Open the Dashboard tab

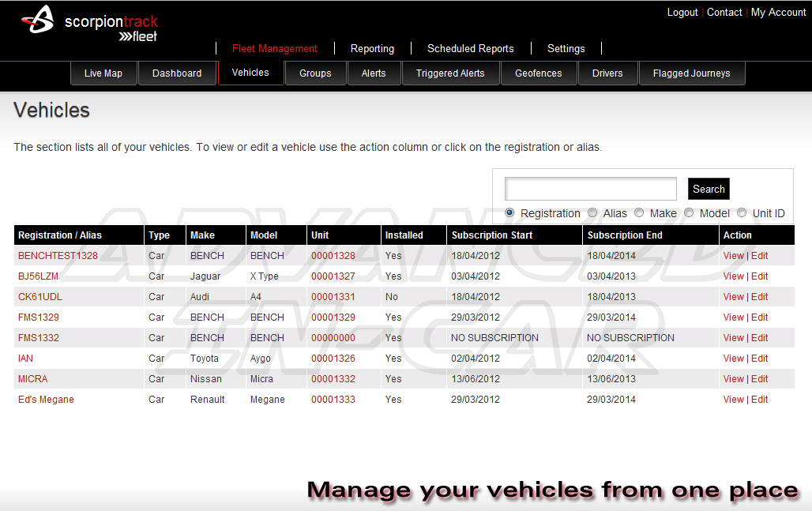click(177, 73)
